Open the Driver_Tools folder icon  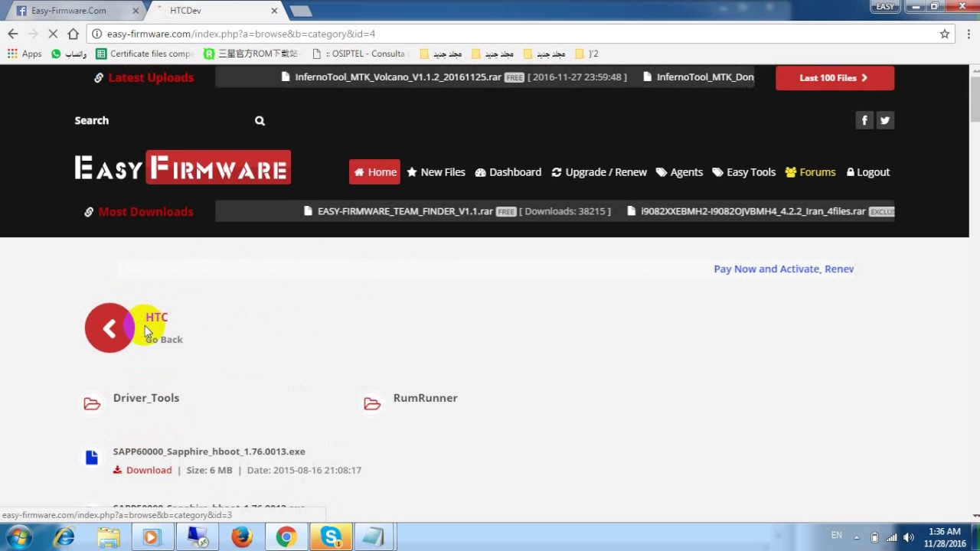92,404
